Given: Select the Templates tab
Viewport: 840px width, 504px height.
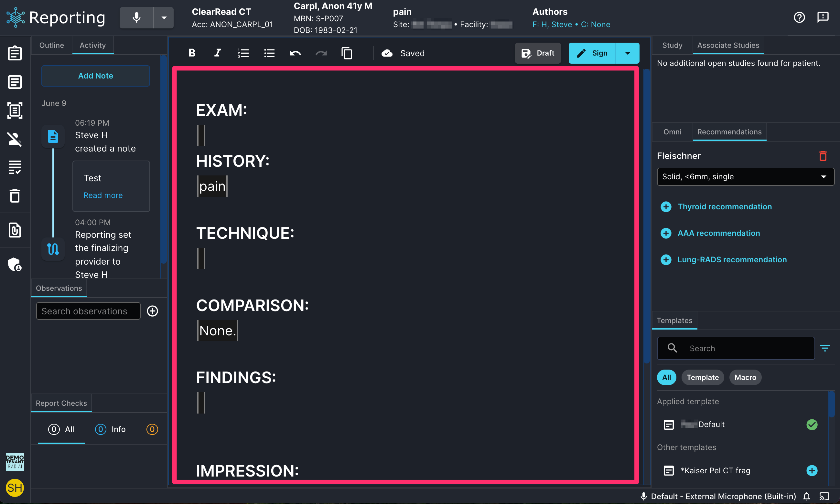Looking at the screenshot, I should (674, 320).
